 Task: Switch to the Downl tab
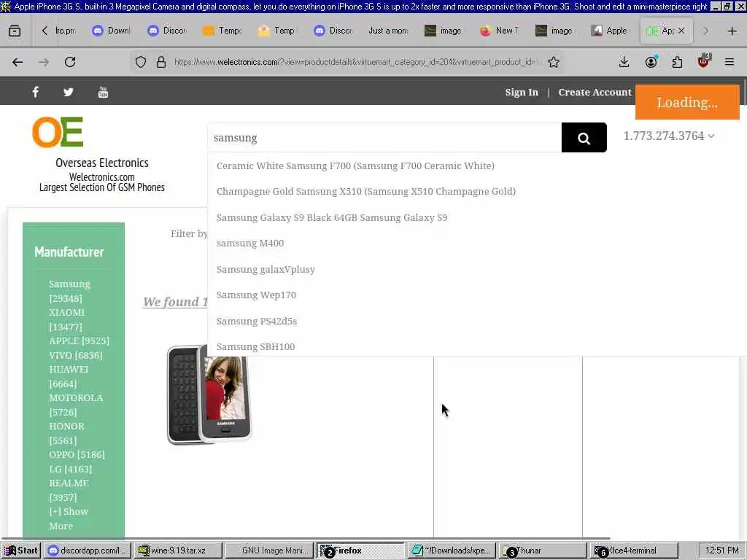click(x=112, y=31)
